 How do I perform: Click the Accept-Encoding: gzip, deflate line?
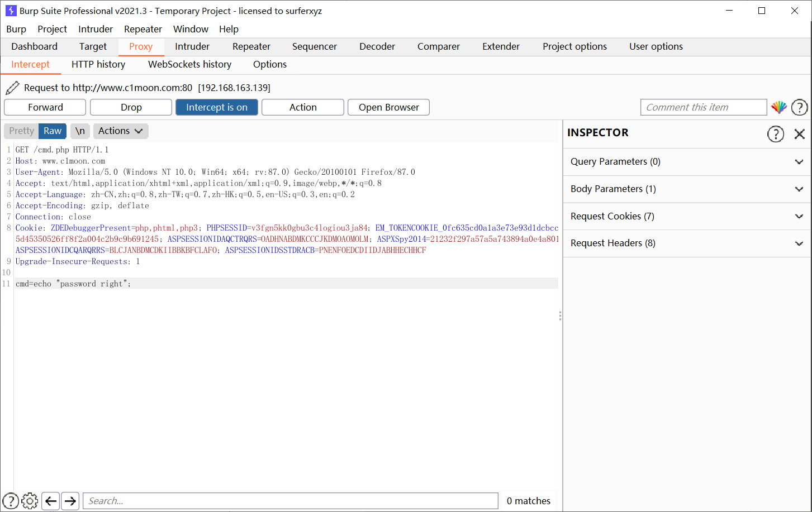tap(82, 205)
